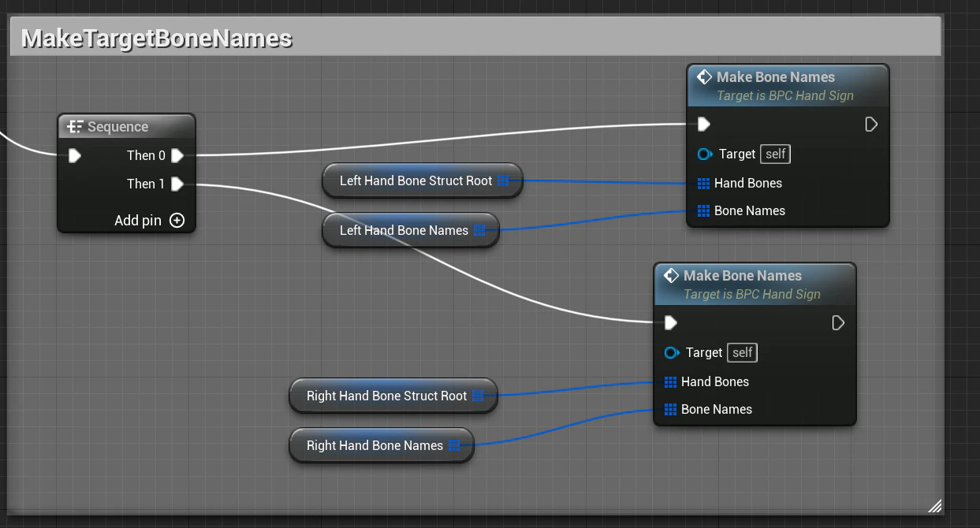The height and width of the screenshot is (528, 980).
Task: Select the Left Hand Bone Struct Root variable label
Action: (415, 180)
